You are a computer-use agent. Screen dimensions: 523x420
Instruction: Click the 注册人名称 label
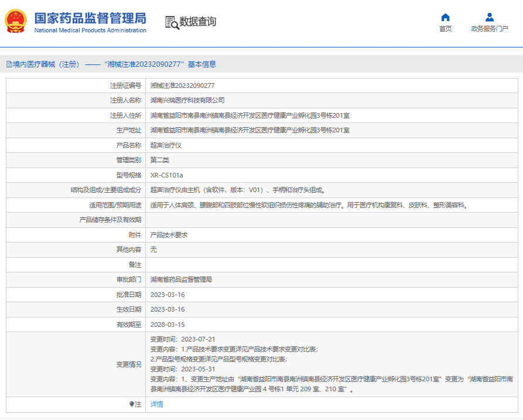coord(126,100)
